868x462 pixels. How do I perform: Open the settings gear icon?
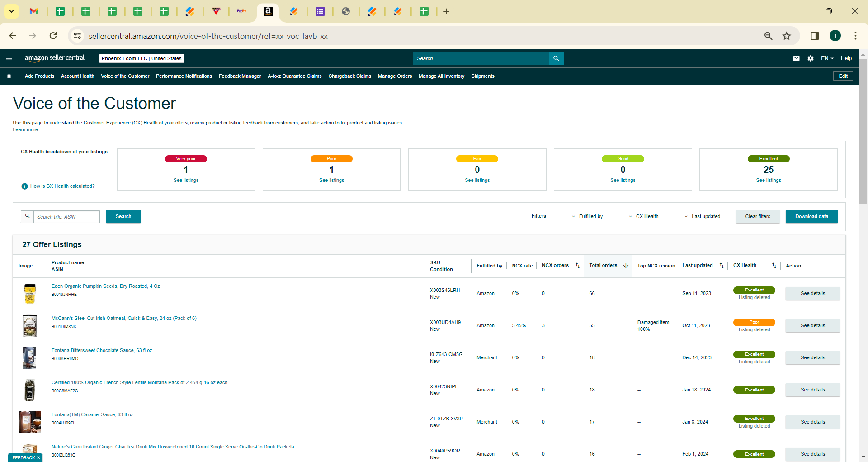coord(811,58)
